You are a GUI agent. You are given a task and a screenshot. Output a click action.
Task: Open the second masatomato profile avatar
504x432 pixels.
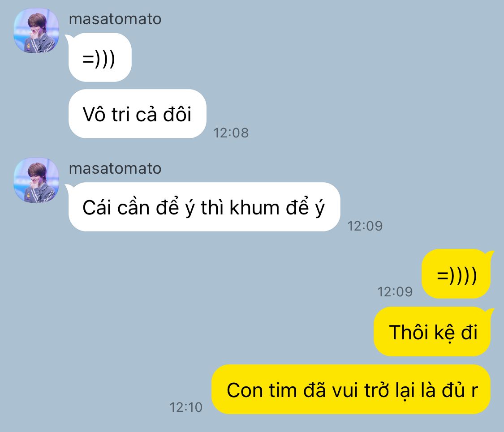coord(36,180)
